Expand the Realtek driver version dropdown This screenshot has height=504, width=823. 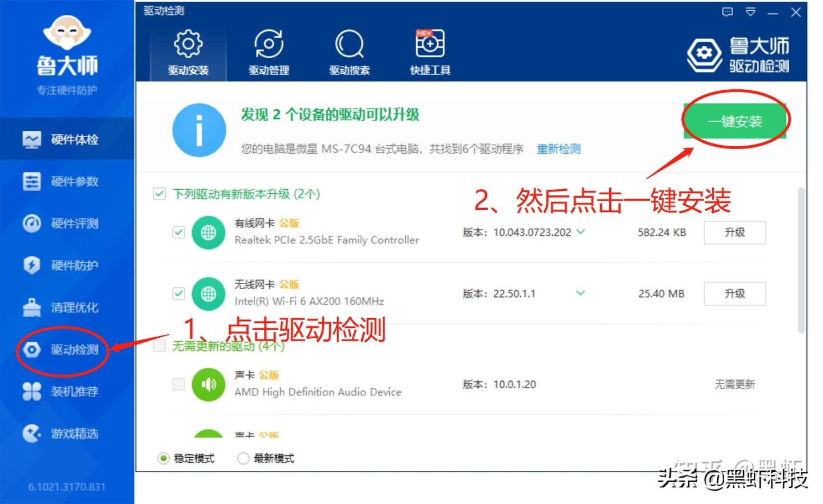point(581,232)
